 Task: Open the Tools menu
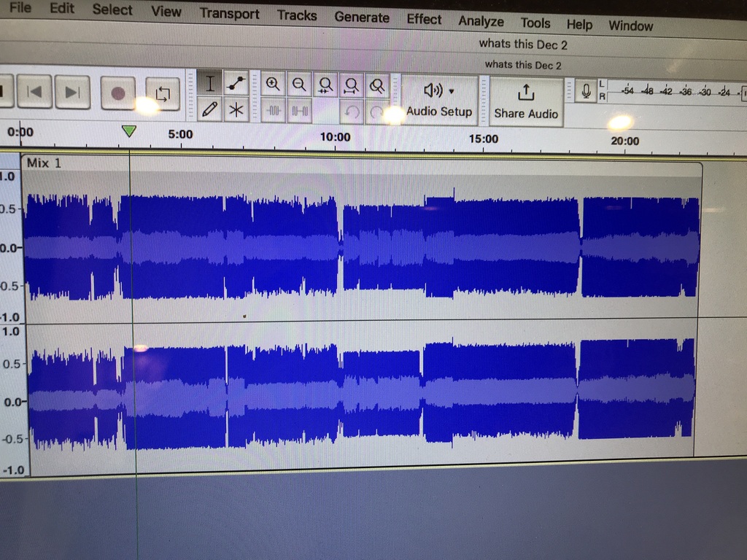click(535, 23)
